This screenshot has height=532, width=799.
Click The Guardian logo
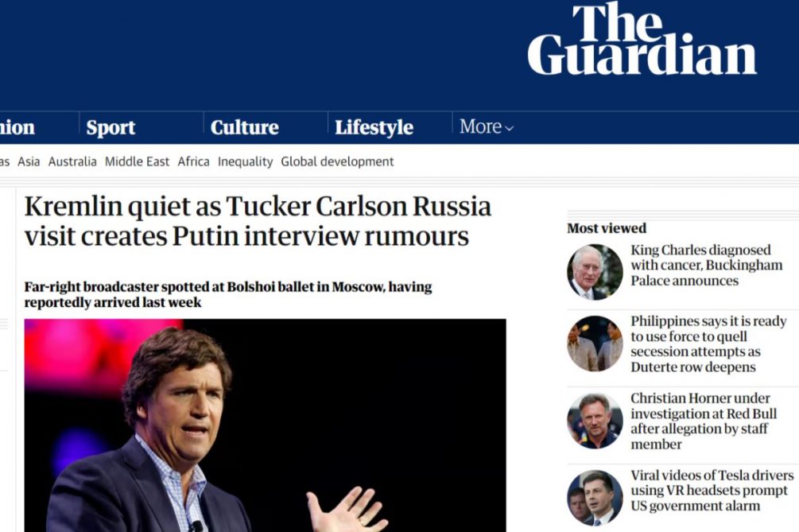[x=642, y=40]
